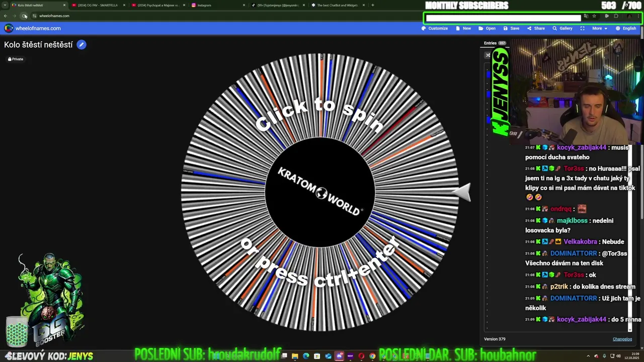Open Google Chrome from taskbar
Viewport: 644px width, 362px height.
[372, 356]
